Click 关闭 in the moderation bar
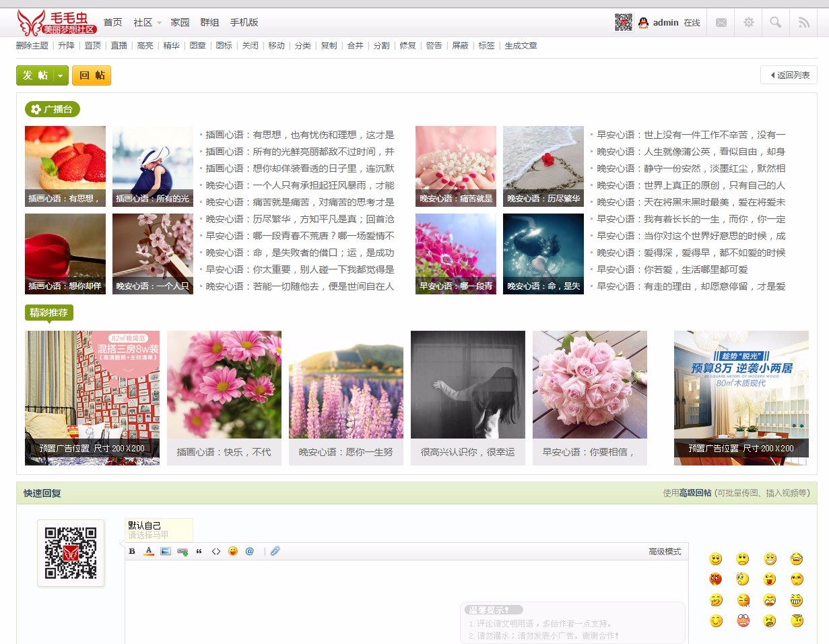Image resolution: width=829 pixels, height=644 pixels. [251, 46]
